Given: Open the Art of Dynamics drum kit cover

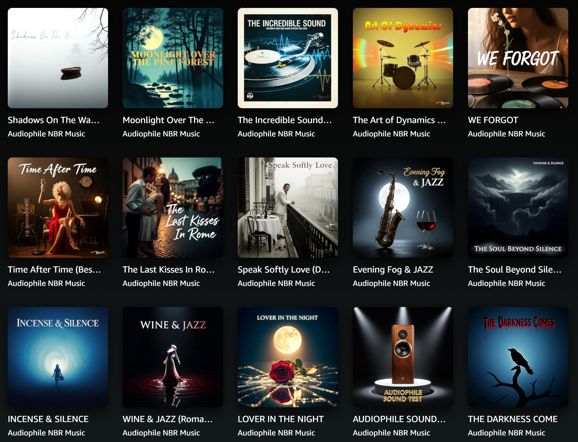Looking at the screenshot, I should pyautogui.click(x=403, y=58).
